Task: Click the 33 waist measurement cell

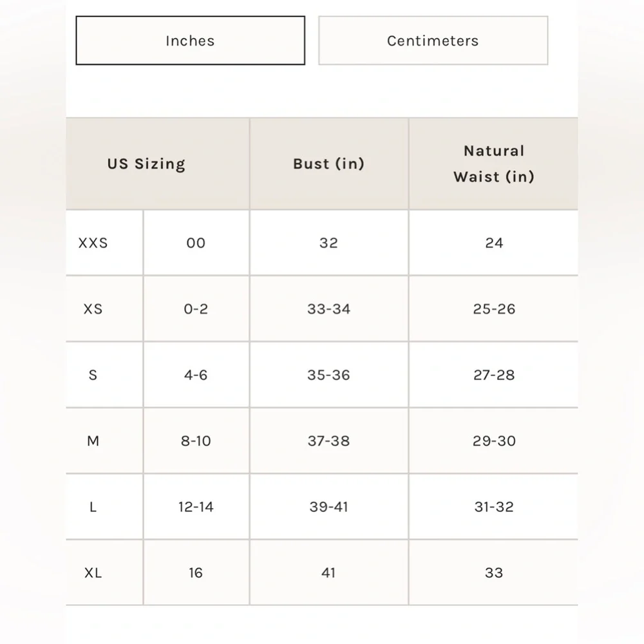Action: pyautogui.click(x=494, y=573)
